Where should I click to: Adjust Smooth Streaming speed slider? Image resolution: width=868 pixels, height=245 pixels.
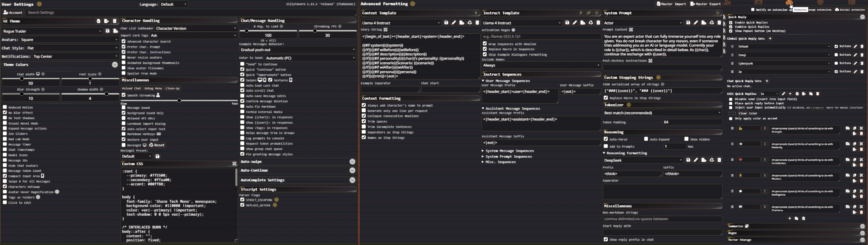(x=179, y=100)
